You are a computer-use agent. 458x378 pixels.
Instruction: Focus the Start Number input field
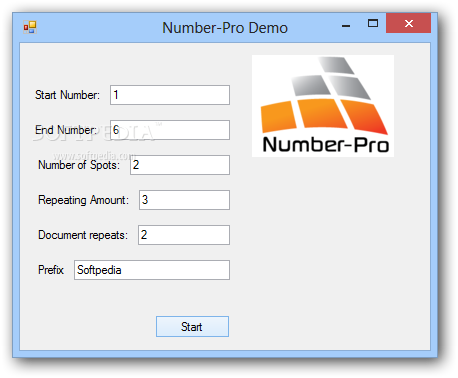(x=170, y=95)
